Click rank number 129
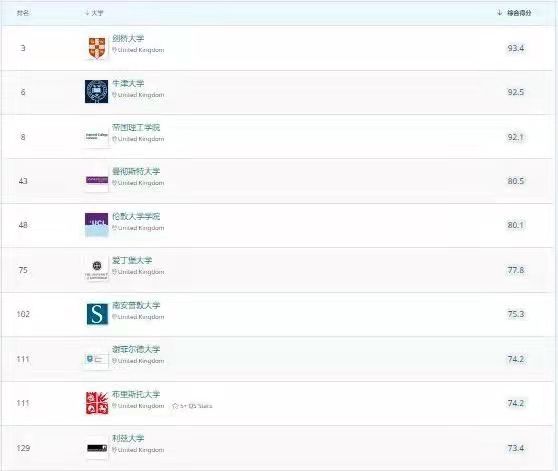Screen dimensions: 558x471 [23, 448]
